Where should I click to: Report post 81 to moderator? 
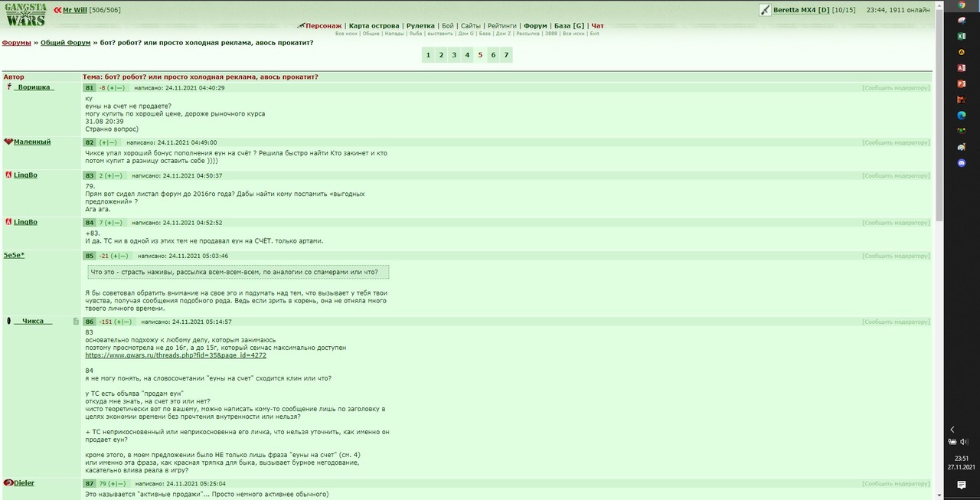(x=896, y=88)
